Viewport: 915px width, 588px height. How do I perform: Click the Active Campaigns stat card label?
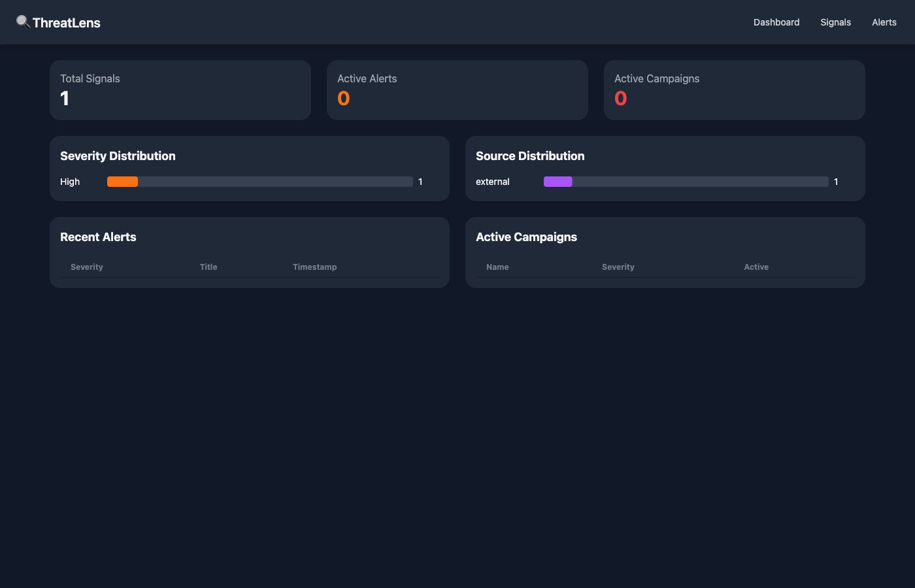[657, 78]
